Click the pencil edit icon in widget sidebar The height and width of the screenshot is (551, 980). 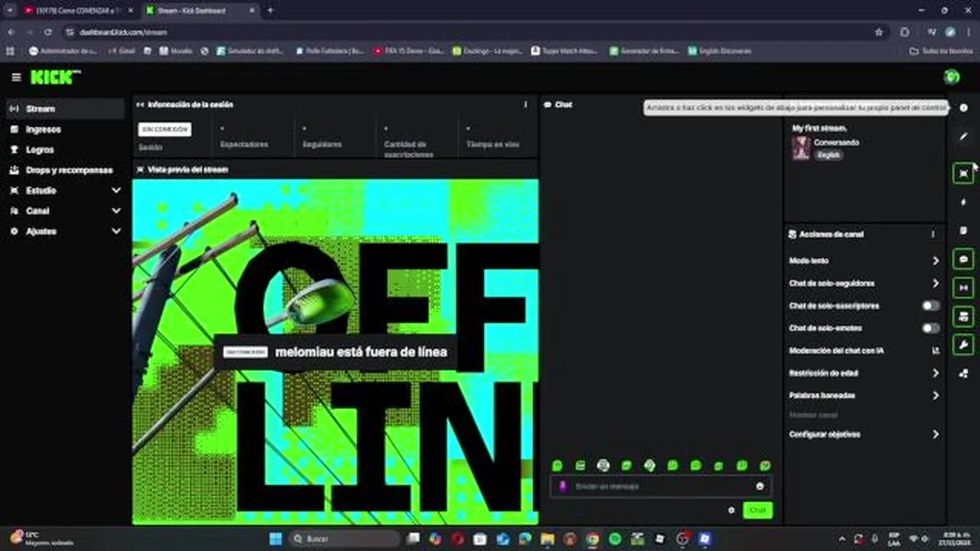point(964,136)
